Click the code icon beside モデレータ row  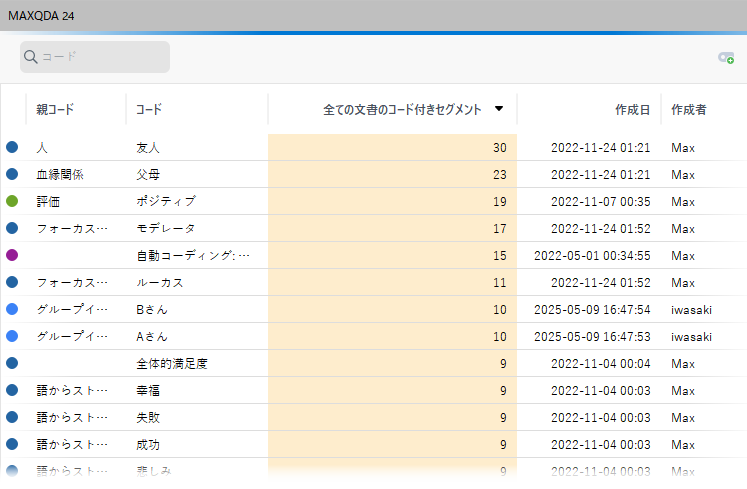click(12, 228)
